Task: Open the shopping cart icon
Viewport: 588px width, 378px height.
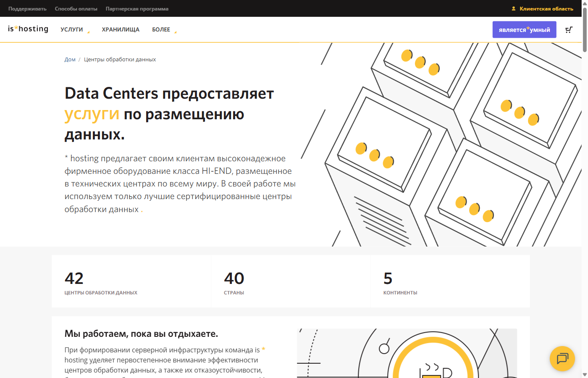Action: pos(569,29)
